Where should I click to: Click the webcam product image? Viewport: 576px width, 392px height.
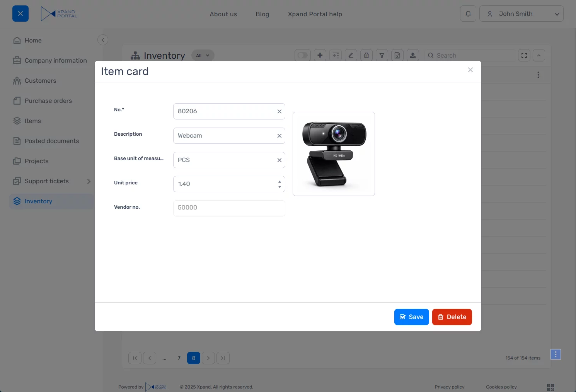pyautogui.click(x=334, y=154)
